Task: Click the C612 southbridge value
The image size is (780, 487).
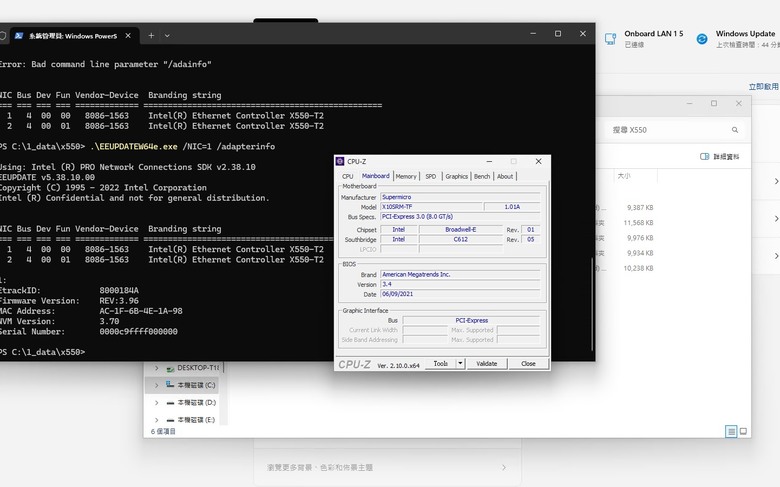Action: [x=461, y=239]
